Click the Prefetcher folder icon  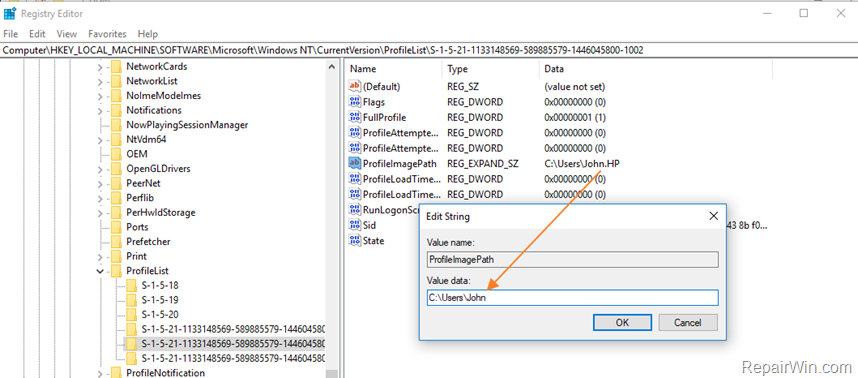[x=116, y=242]
